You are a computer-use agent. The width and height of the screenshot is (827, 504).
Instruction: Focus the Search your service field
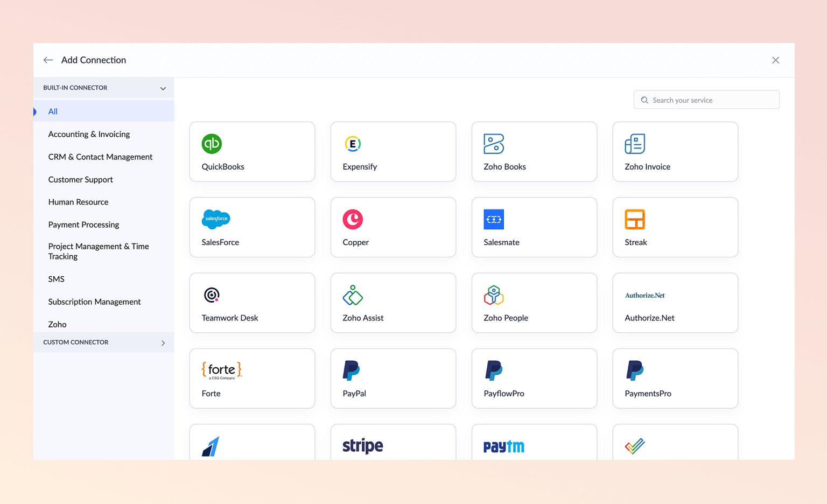[706, 100]
